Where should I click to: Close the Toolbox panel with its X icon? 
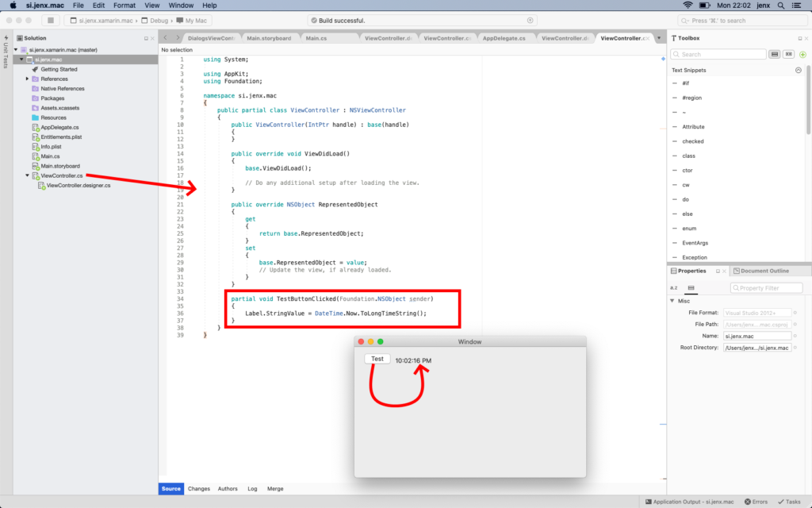point(805,38)
